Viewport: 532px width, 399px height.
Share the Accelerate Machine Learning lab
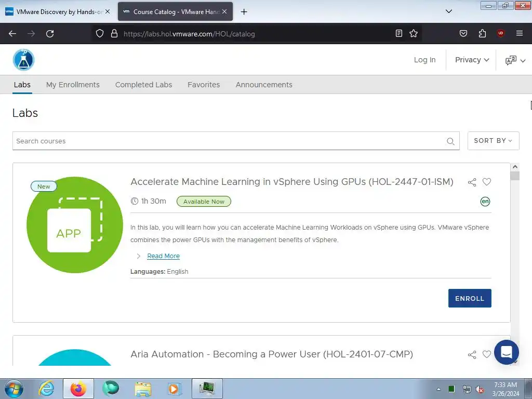[472, 182]
